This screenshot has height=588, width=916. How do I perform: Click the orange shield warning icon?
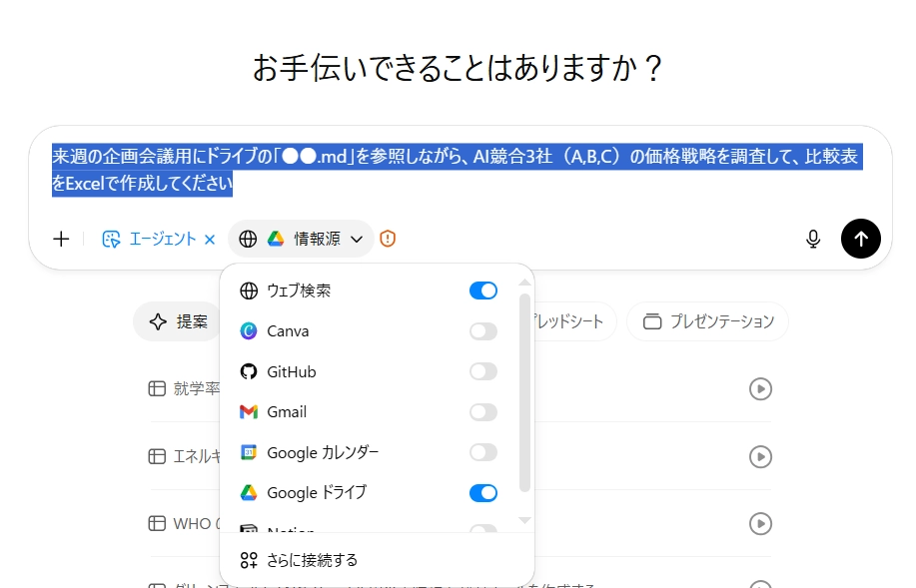point(388,239)
